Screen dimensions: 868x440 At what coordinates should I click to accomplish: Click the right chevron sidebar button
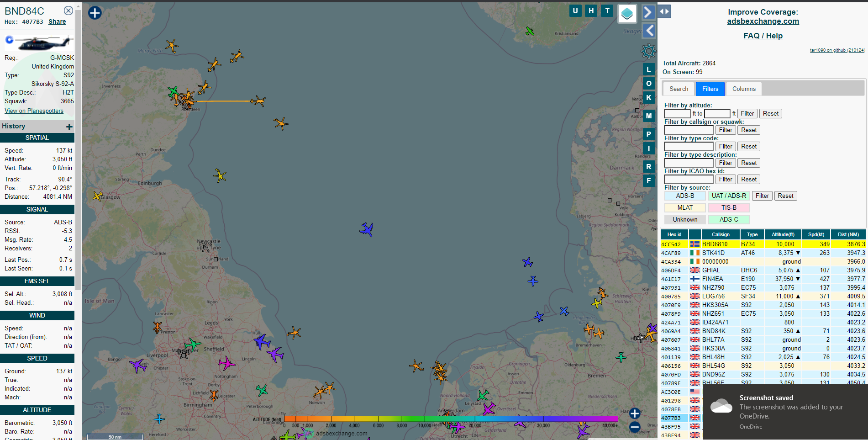click(648, 12)
